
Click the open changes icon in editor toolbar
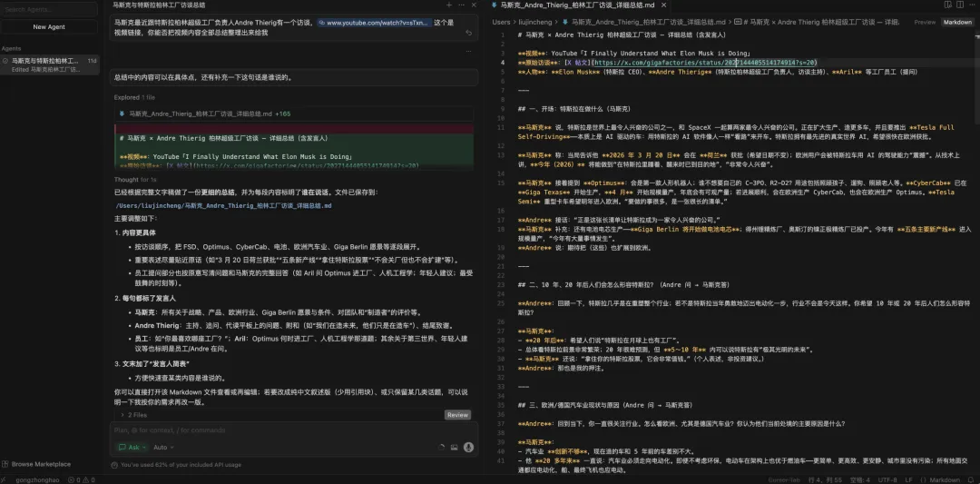948,5
